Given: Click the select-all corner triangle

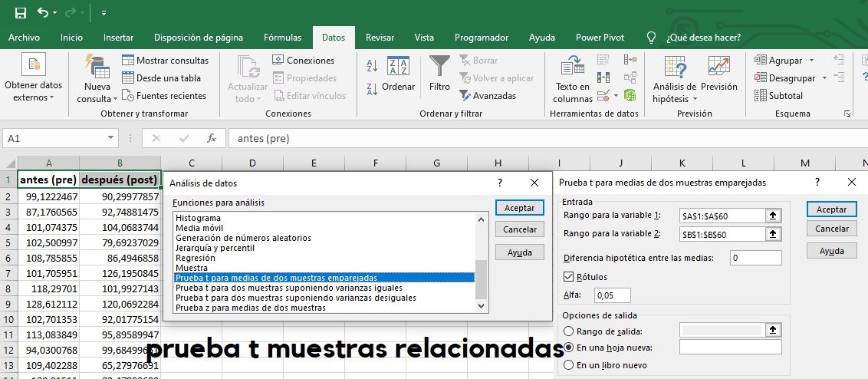Looking at the screenshot, I should click(11, 163).
